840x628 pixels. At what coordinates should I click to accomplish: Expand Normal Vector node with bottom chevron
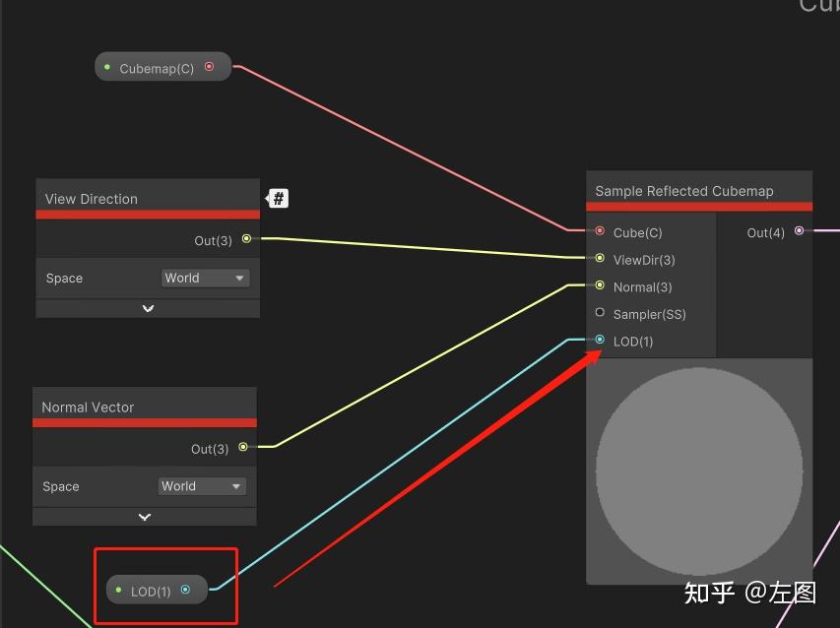(144, 517)
